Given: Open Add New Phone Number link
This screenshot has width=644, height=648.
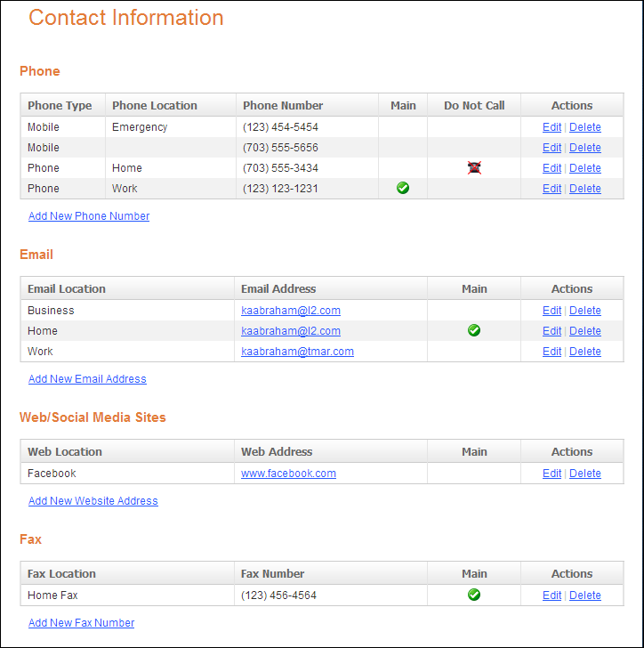Looking at the screenshot, I should [89, 216].
